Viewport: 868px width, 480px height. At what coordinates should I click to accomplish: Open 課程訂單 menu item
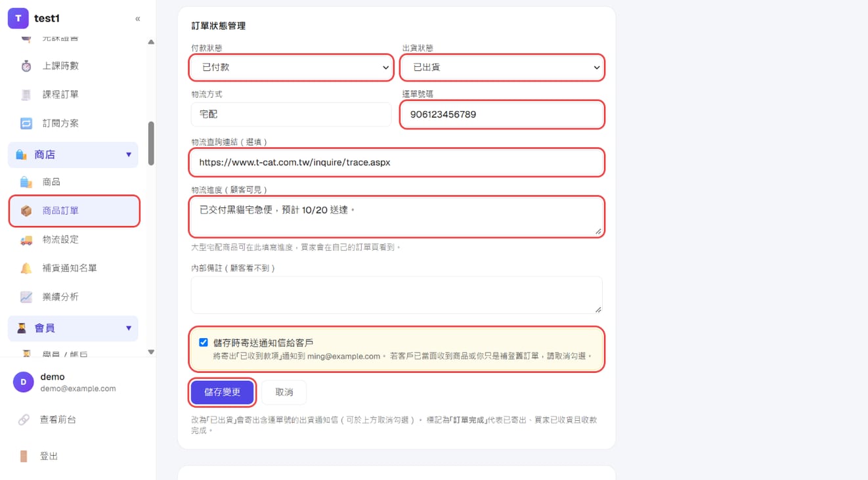pyautogui.click(x=60, y=95)
